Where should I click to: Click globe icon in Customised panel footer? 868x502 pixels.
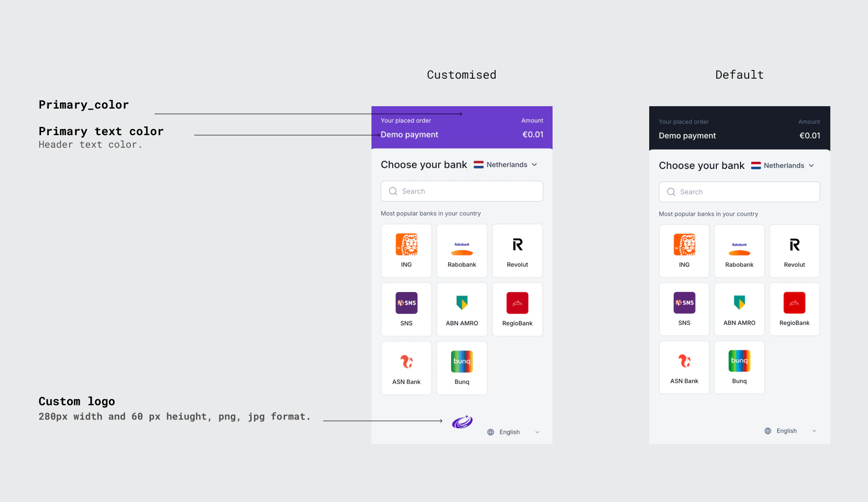(x=491, y=432)
